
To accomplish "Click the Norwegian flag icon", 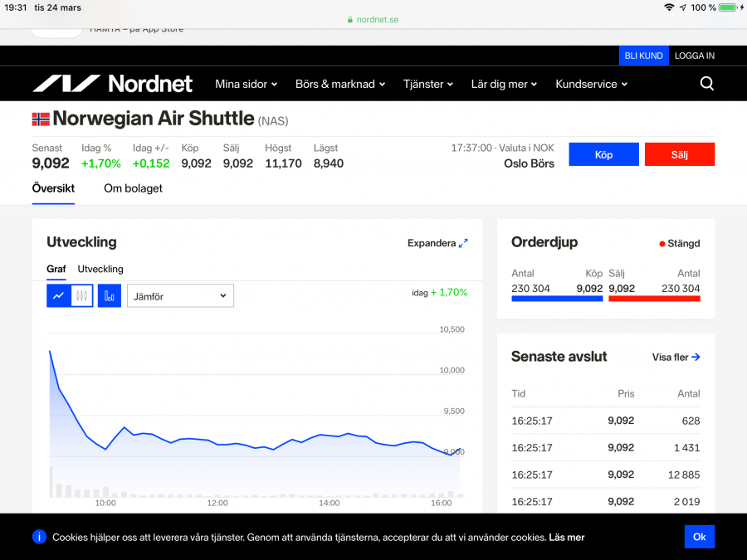I will click(x=41, y=119).
